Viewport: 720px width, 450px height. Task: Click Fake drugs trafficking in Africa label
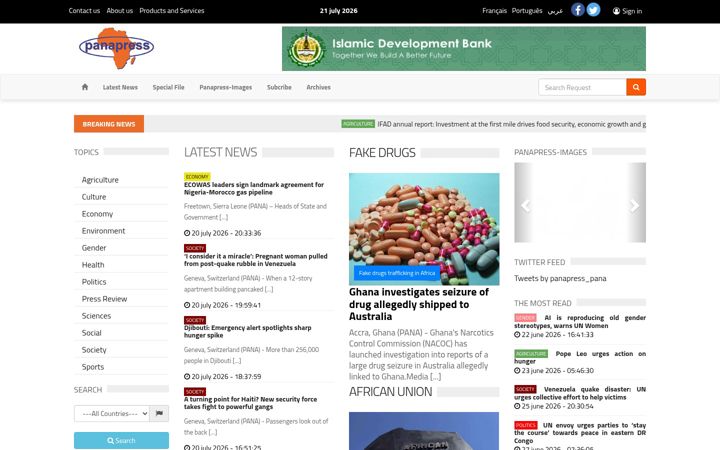397,273
